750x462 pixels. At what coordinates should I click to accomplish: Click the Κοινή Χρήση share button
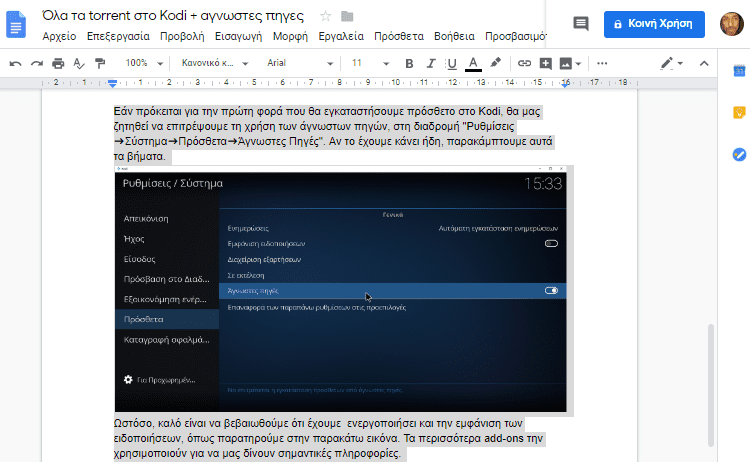654,24
